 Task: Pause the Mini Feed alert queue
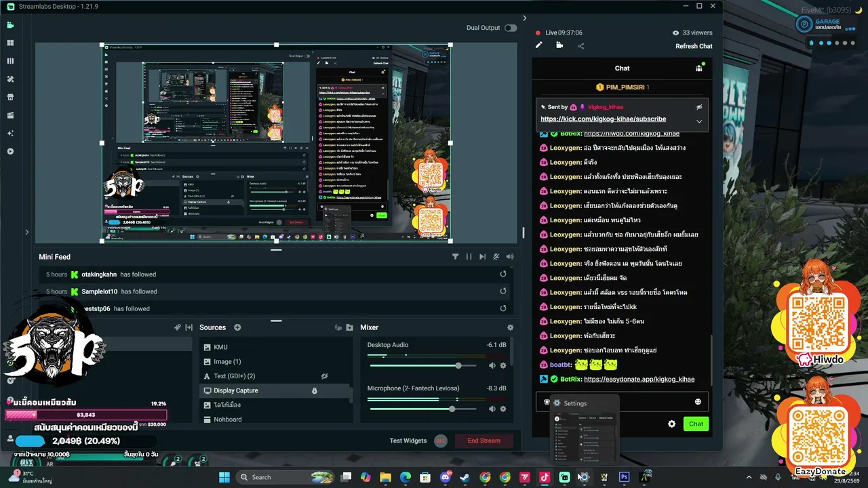click(x=469, y=257)
